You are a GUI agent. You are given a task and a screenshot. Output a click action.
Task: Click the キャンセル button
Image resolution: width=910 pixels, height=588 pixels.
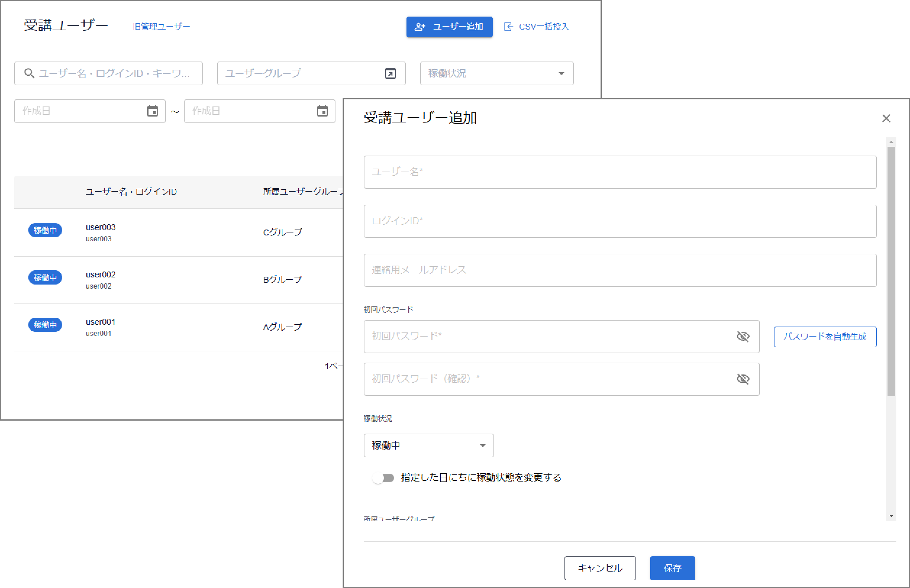click(600, 568)
